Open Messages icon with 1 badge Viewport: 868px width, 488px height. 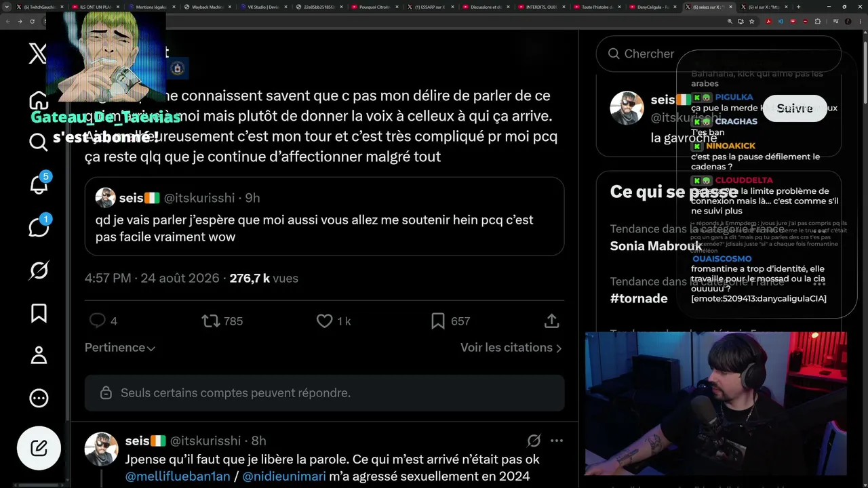pos(39,227)
